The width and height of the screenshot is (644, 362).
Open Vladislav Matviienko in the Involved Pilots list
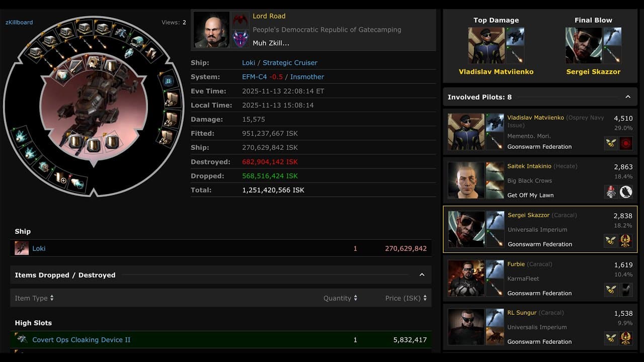pos(535,118)
